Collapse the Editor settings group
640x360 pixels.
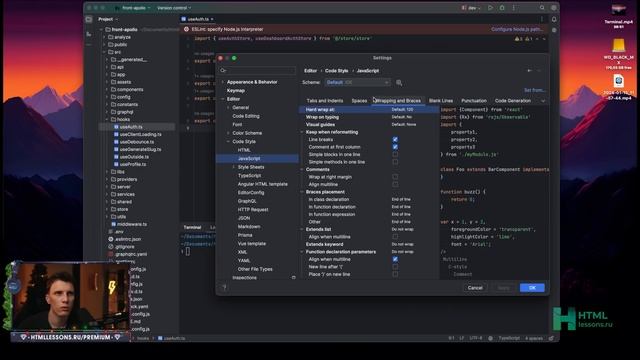pyautogui.click(x=222, y=99)
